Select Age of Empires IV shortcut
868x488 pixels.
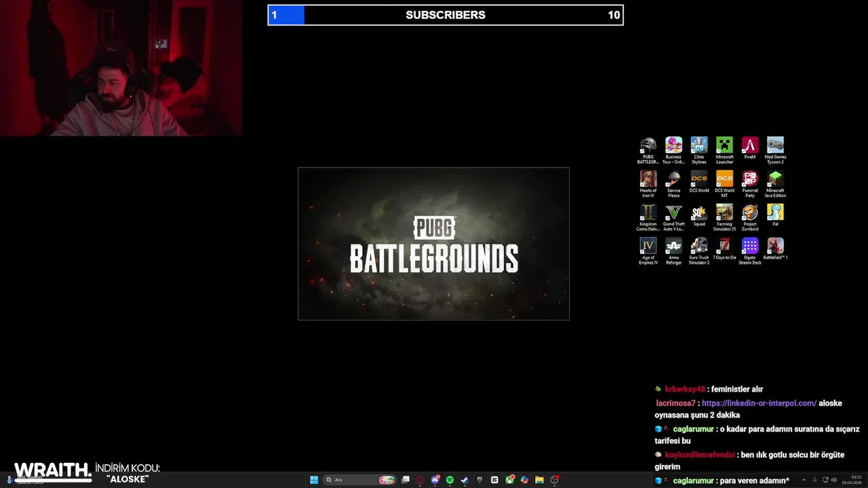pos(648,251)
